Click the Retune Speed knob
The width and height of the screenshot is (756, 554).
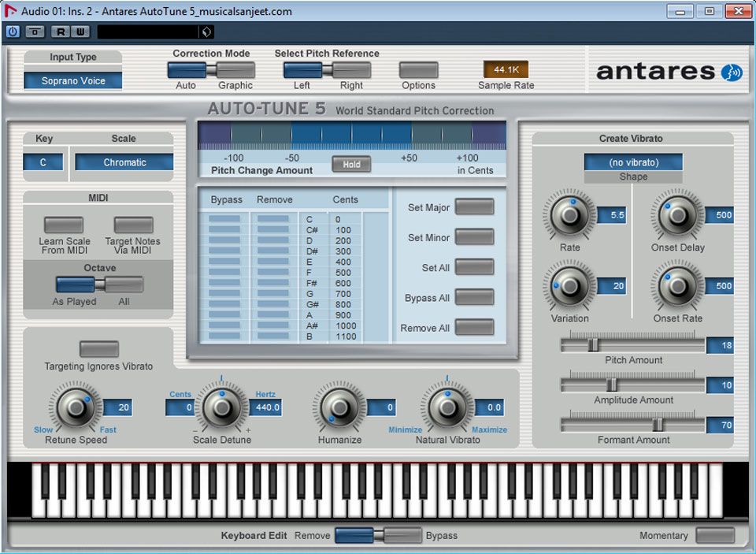(76, 407)
